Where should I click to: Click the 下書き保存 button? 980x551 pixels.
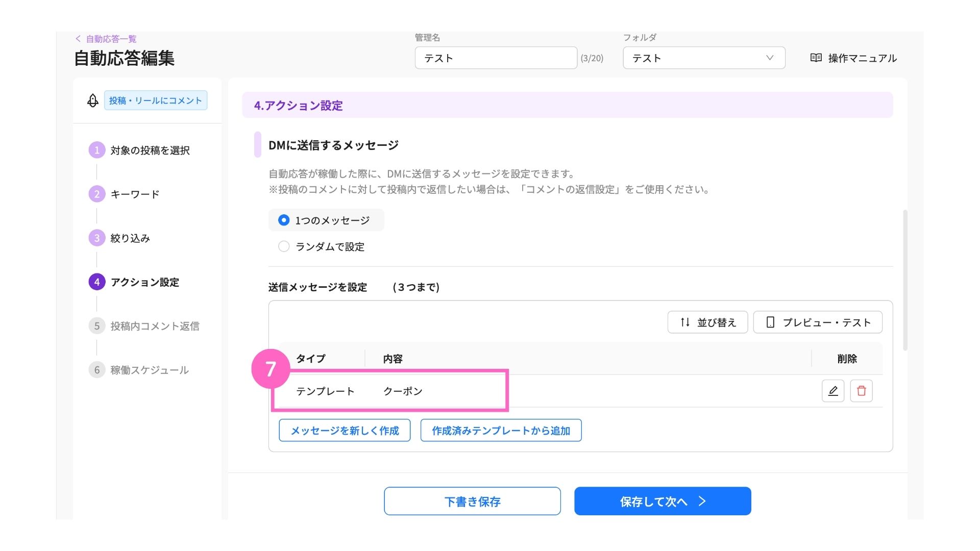(x=472, y=501)
